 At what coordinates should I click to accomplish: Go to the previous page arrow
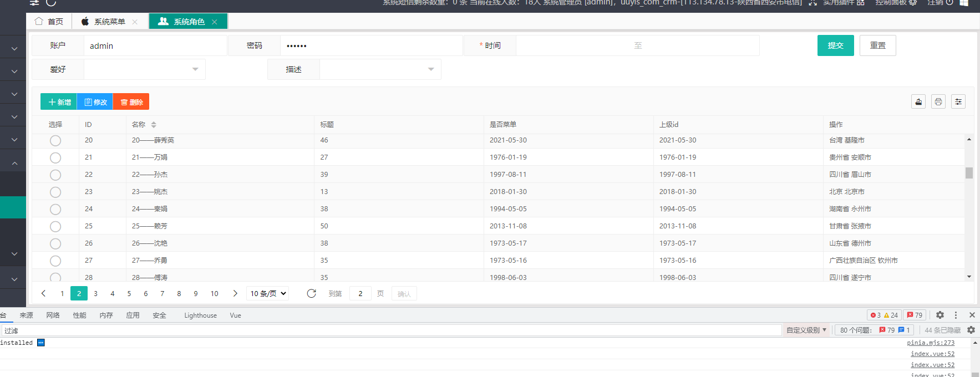[44, 293]
